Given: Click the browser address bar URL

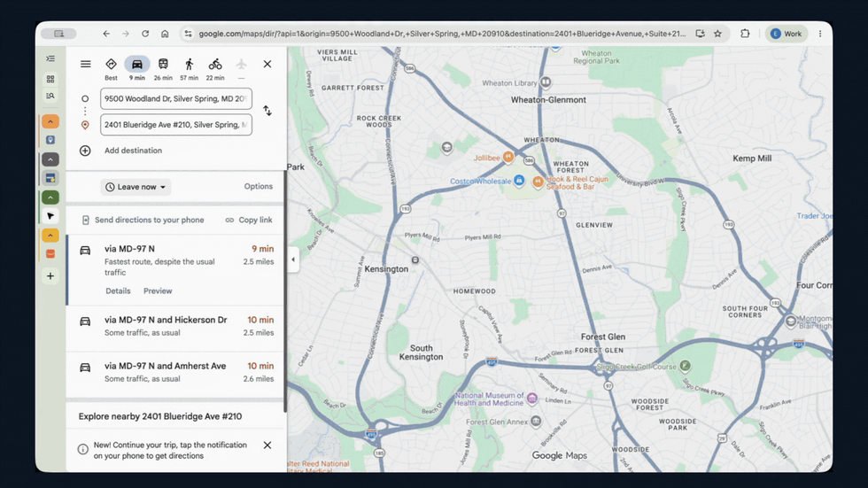Looking at the screenshot, I should pos(442,34).
